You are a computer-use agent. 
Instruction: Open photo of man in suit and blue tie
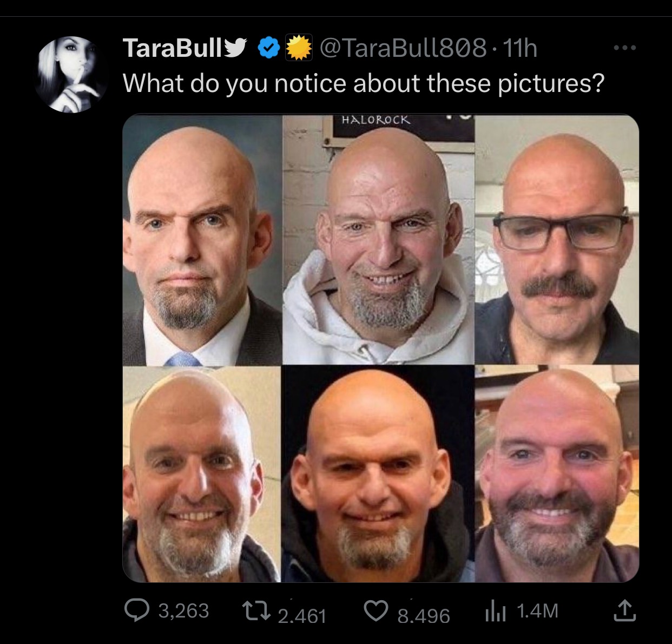click(x=202, y=240)
